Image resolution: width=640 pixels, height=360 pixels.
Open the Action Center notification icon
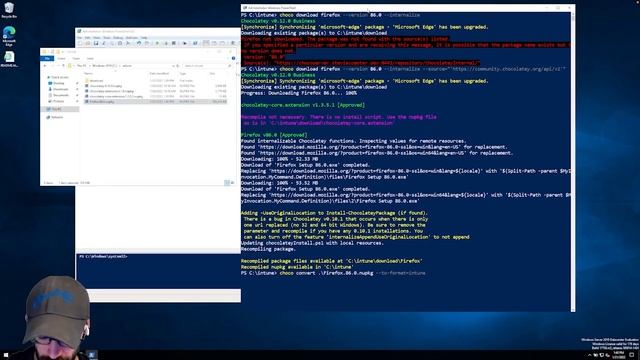tap(632, 355)
